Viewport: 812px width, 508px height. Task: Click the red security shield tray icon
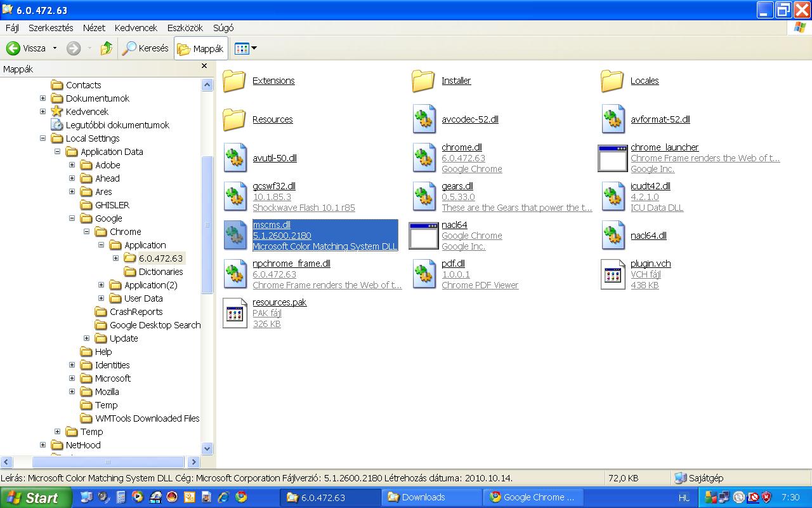point(767,497)
